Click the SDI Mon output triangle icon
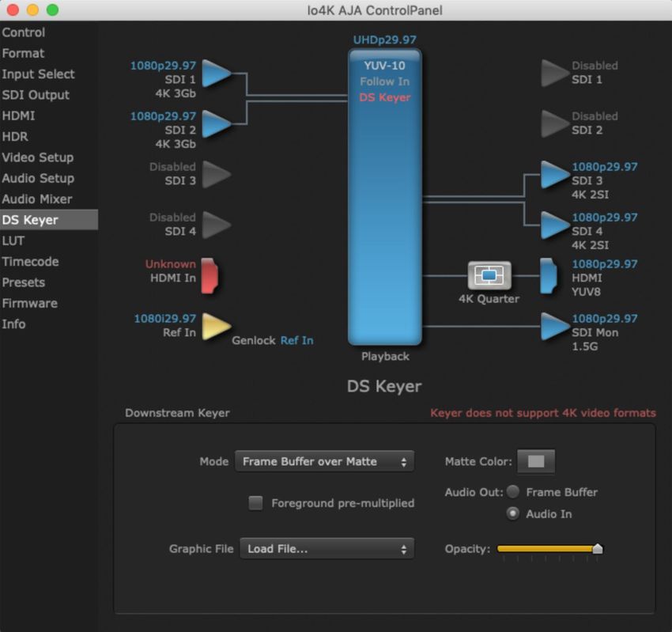This screenshot has width=672, height=632. click(556, 327)
